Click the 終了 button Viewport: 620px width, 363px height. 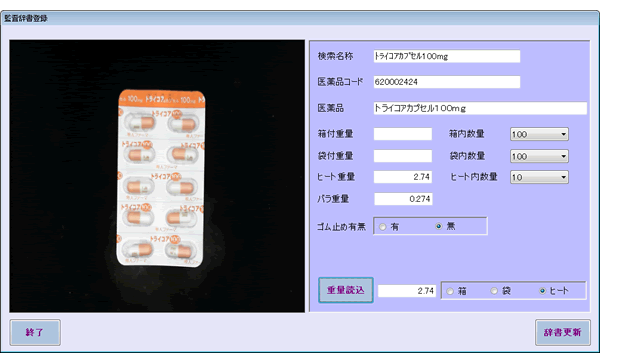tap(35, 332)
